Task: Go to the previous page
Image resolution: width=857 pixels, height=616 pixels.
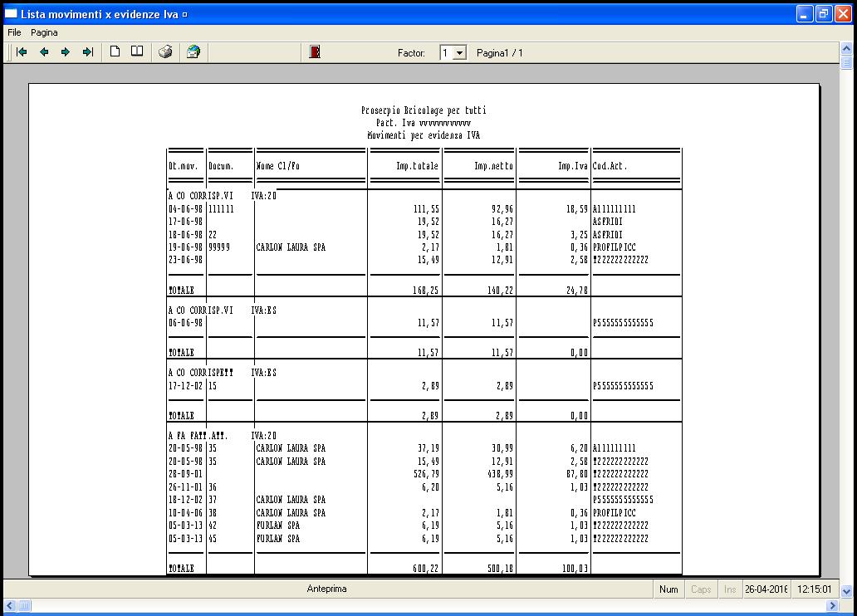Action: pos(44,52)
